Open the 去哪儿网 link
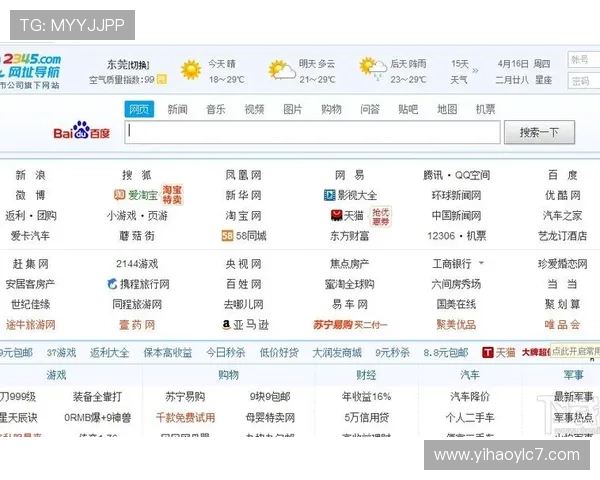 pos(243,304)
